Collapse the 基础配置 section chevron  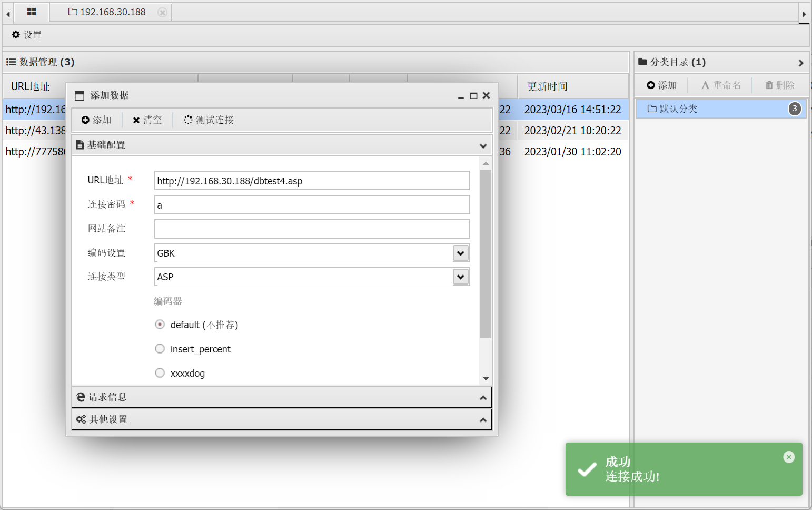(483, 145)
